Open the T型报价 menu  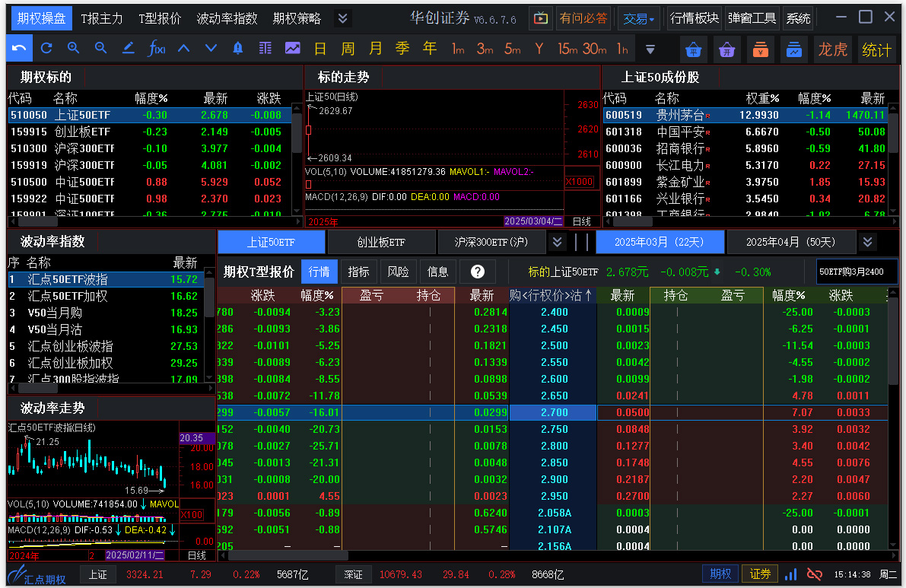pyautogui.click(x=160, y=18)
